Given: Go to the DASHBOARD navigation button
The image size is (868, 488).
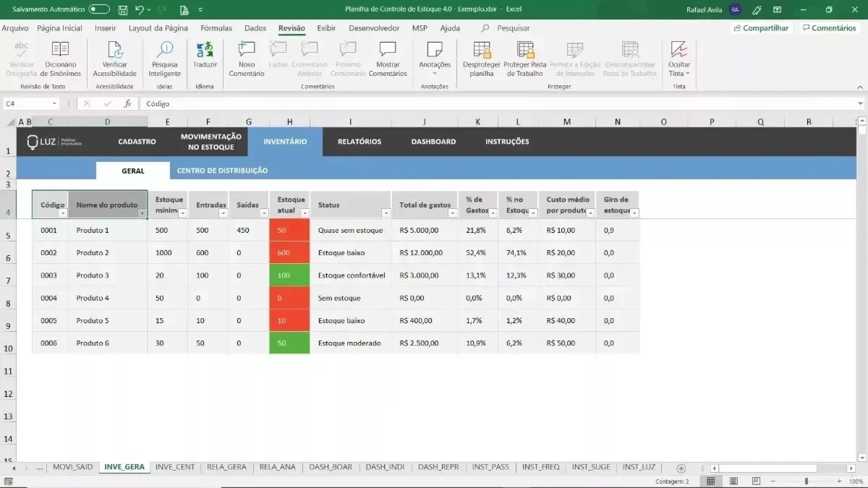Looking at the screenshot, I should tap(433, 142).
